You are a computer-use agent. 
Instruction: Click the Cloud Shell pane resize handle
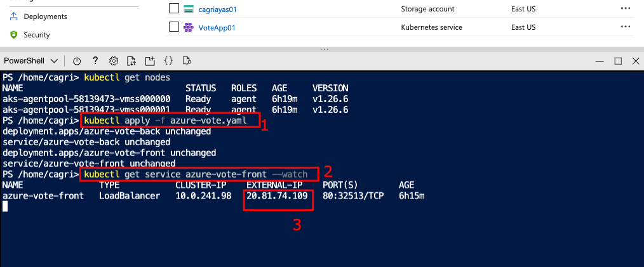pos(324,49)
